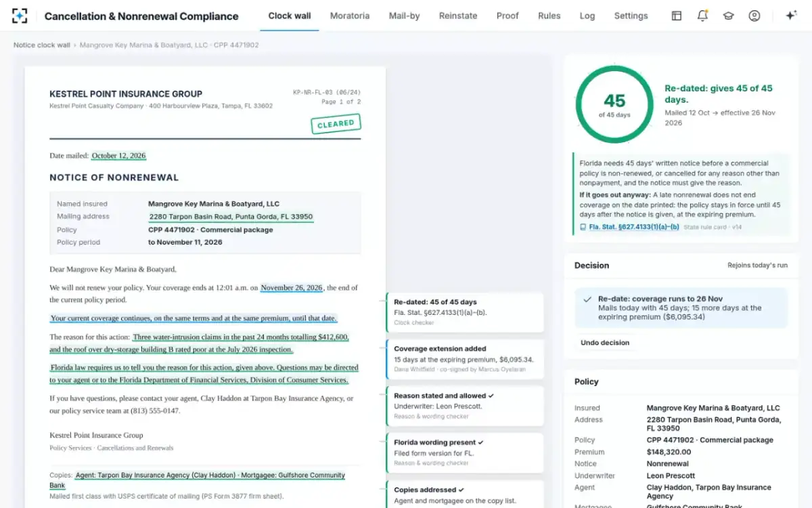The width and height of the screenshot is (812, 508).
Task: Open the Re-dated: 45 of 45 days annotation card
Action: (465, 312)
